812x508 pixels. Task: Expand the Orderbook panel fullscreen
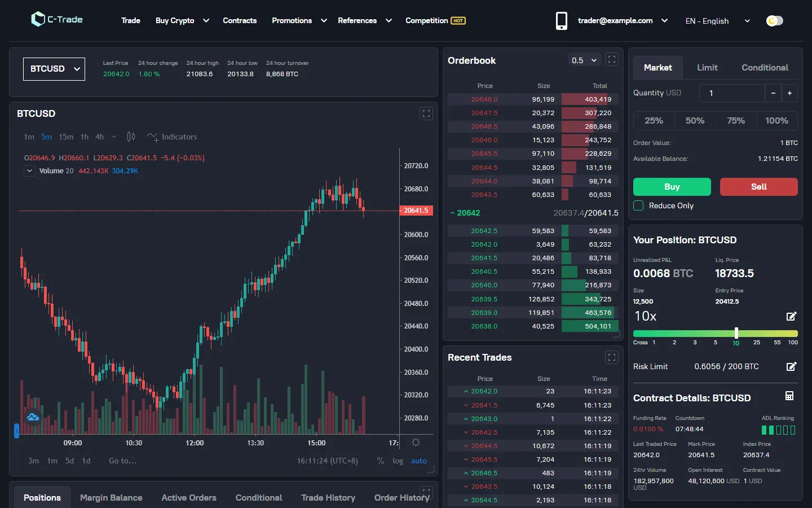tap(612, 60)
